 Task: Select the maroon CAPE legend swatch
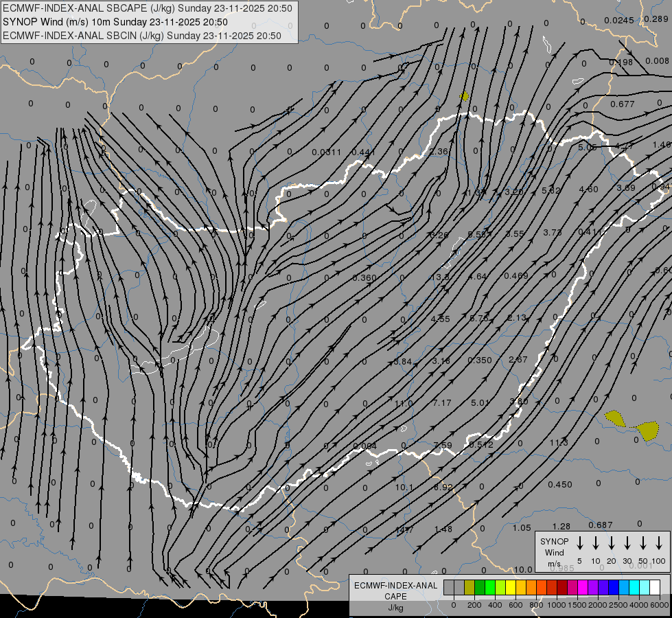[x=562, y=588]
